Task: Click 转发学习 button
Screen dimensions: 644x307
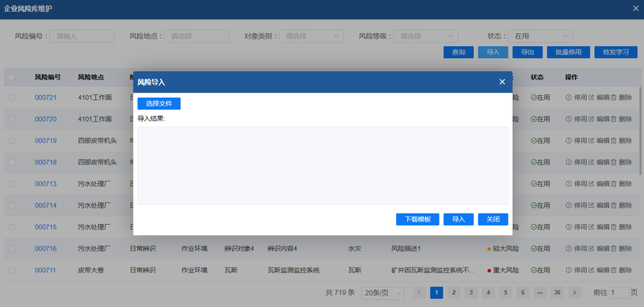Action: [616, 52]
